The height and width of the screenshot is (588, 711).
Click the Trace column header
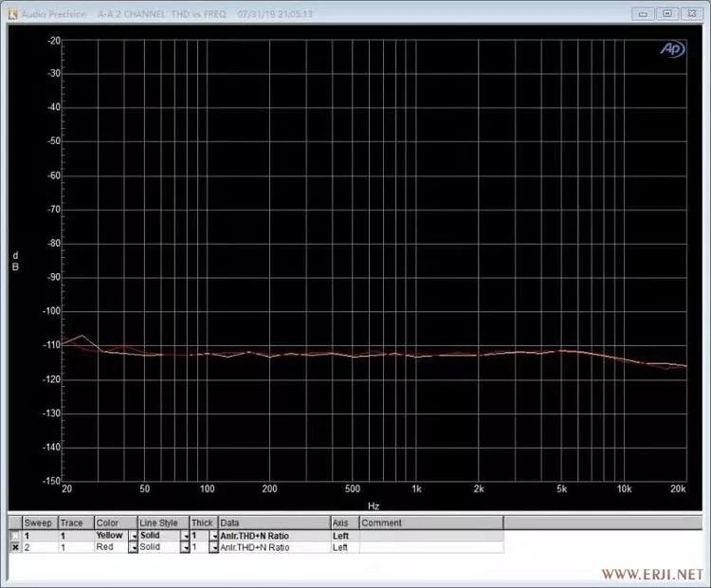76,524
